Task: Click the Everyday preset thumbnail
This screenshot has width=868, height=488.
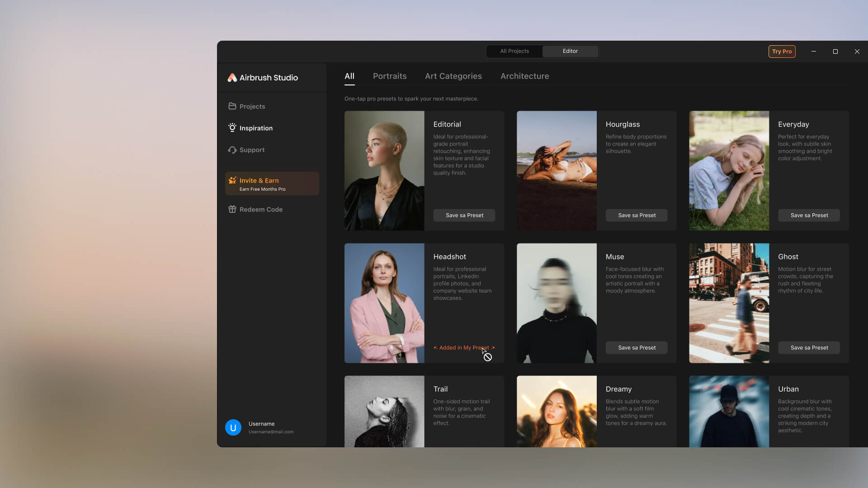Action: [729, 171]
